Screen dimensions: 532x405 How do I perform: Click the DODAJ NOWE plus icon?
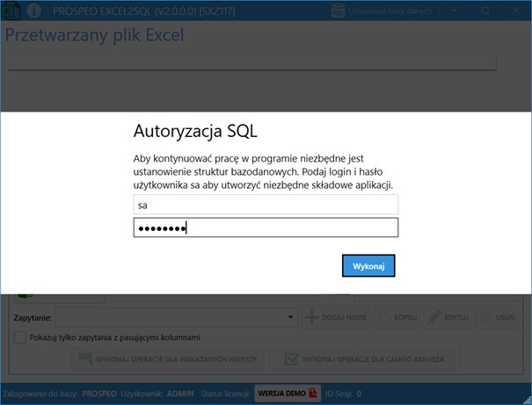tap(311, 317)
